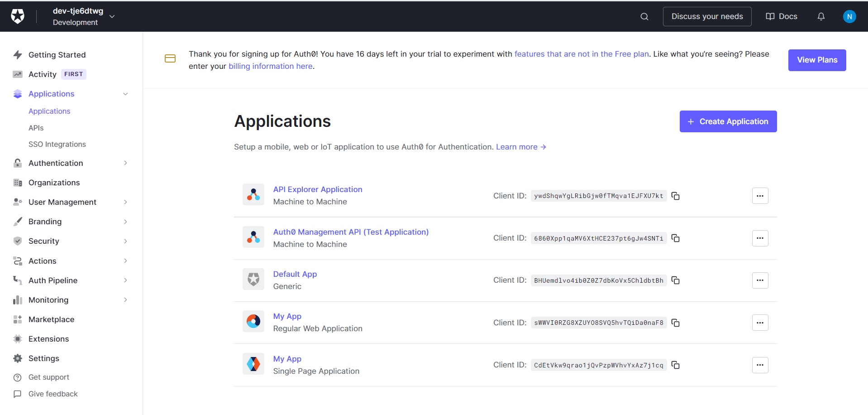Expand the Actions section chevron
The image size is (868, 415).
(125, 261)
